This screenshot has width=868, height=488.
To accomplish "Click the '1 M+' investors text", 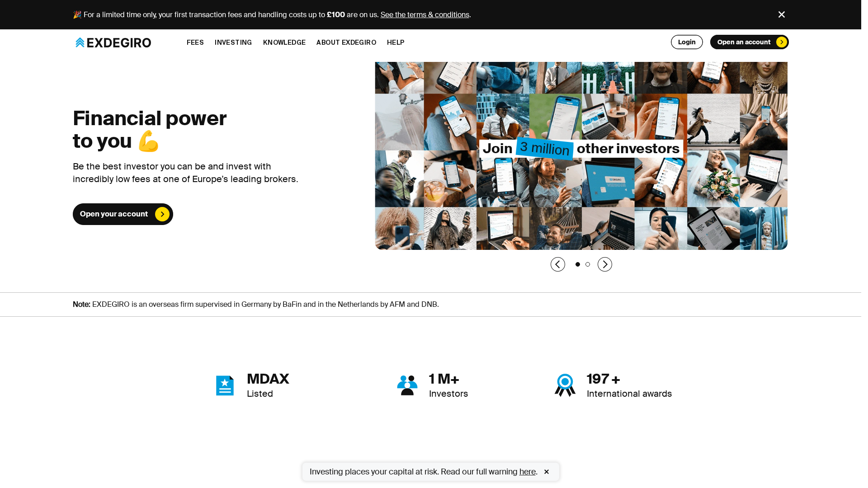I will 444,379.
